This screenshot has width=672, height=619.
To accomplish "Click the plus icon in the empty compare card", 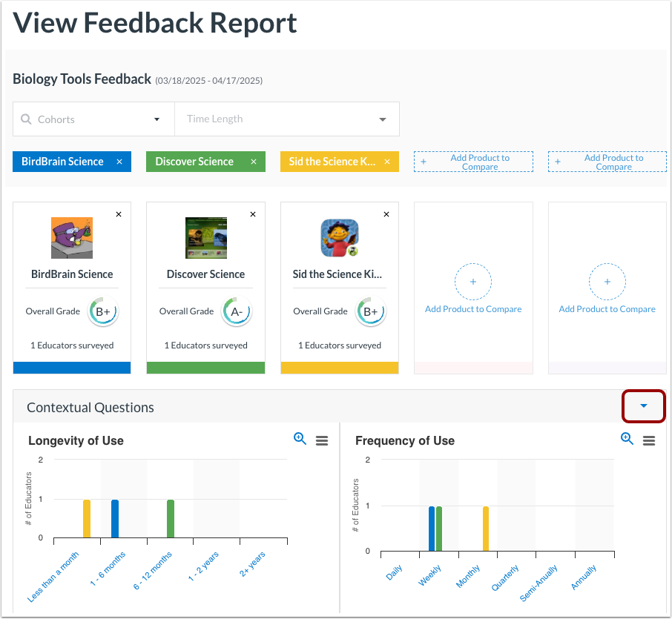I will point(473,282).
